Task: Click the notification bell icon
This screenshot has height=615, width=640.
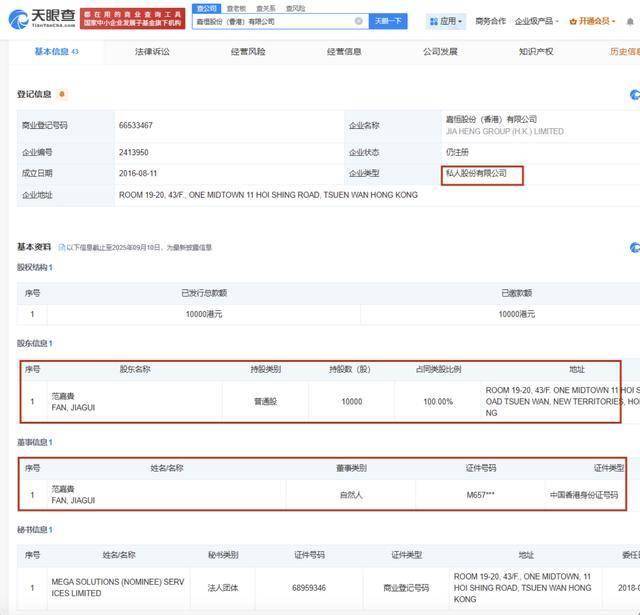Action: click(630, 21)
